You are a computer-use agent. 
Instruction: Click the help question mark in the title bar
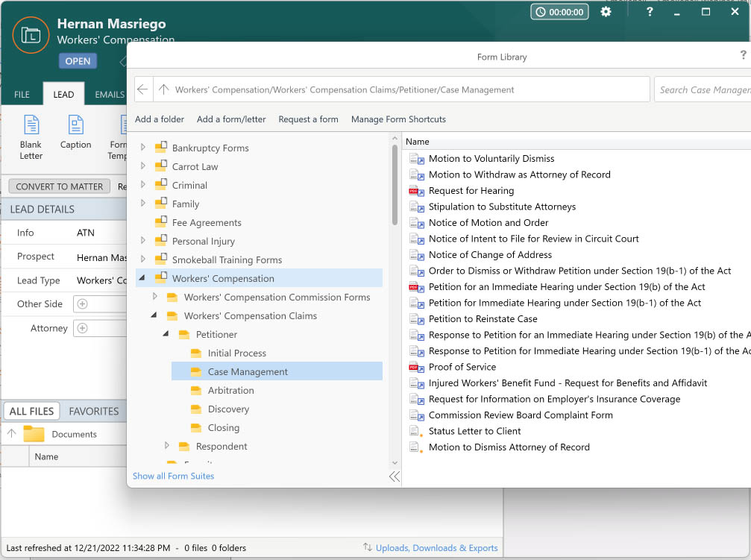pyautogui.click(x=649, y=12)
